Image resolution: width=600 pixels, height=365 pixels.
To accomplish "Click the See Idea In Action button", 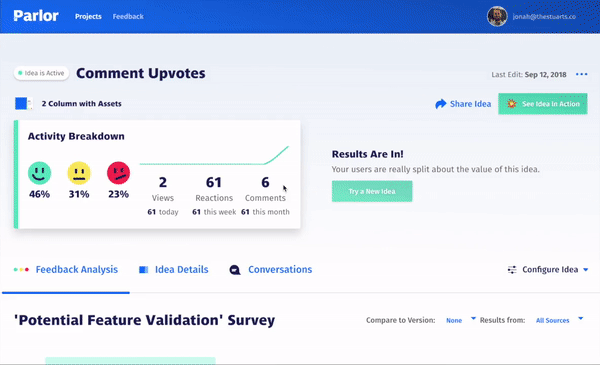I will click(543, 104).
